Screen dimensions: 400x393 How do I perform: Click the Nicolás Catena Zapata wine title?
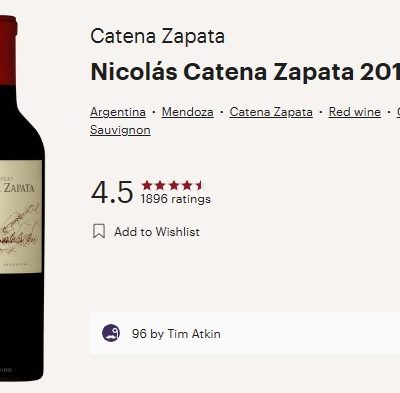coord(245,72)
